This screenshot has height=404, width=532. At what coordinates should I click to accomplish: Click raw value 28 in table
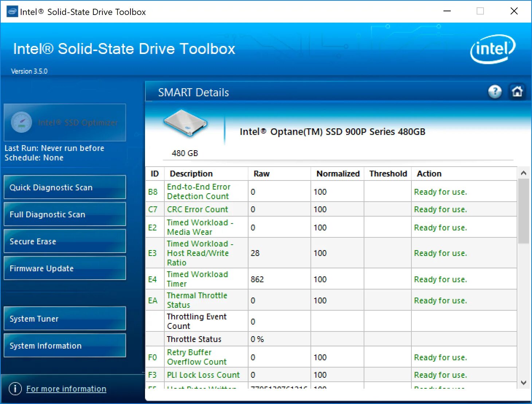[x=255, y=253]
